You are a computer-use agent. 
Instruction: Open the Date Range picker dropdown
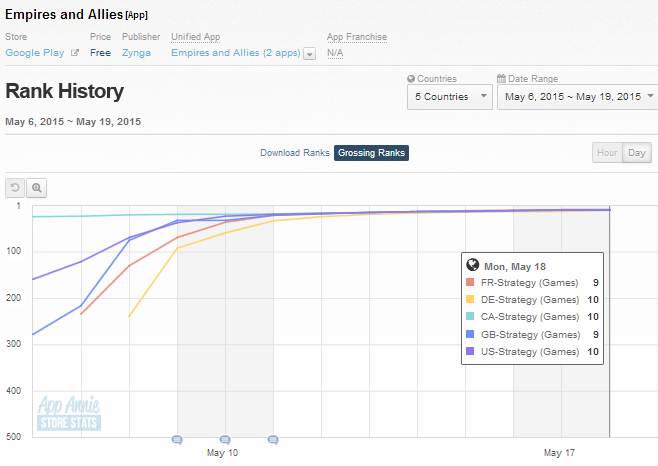(577, 97)
